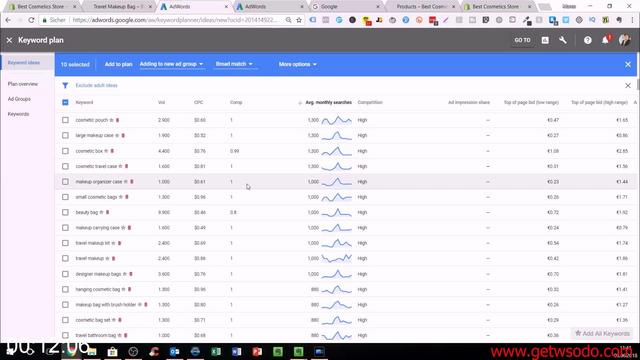The height and width of the screenshot is (360, 640).
Task: Dismiss the blue selection bar
Action: click(x=628, y=64)
